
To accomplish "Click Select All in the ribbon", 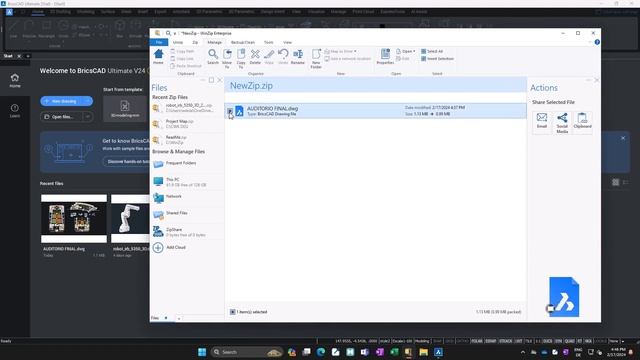I will [432, 51].
